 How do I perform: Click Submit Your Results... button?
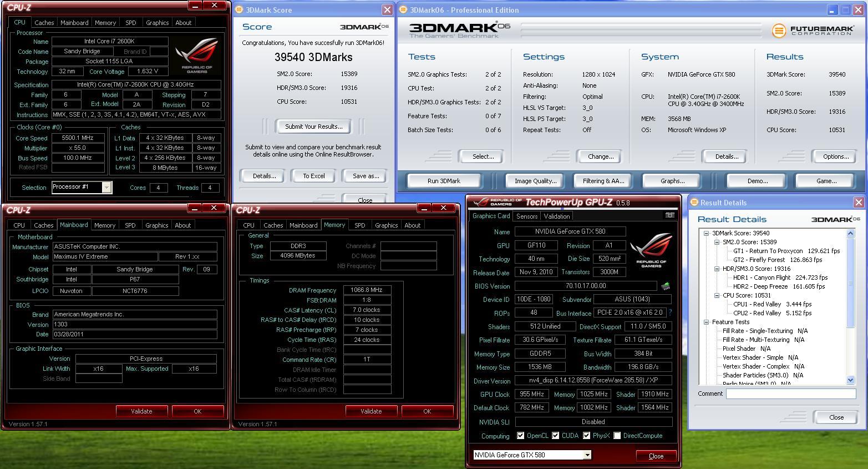(314, 127)
